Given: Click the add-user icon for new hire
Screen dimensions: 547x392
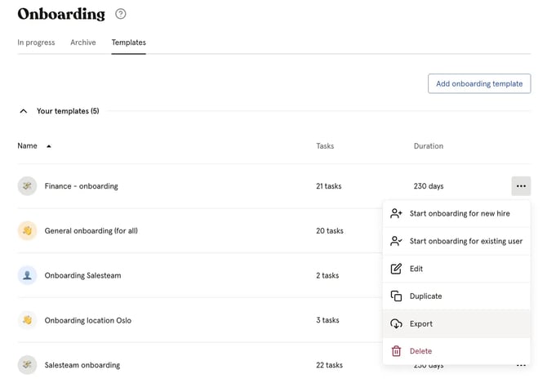Looking at the screenshot, I should tap(396, 213).
